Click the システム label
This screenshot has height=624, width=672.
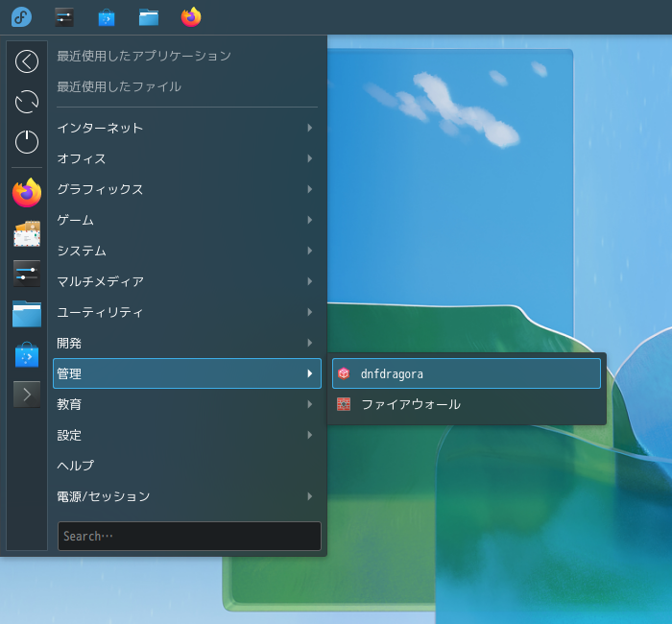[82, 251]
